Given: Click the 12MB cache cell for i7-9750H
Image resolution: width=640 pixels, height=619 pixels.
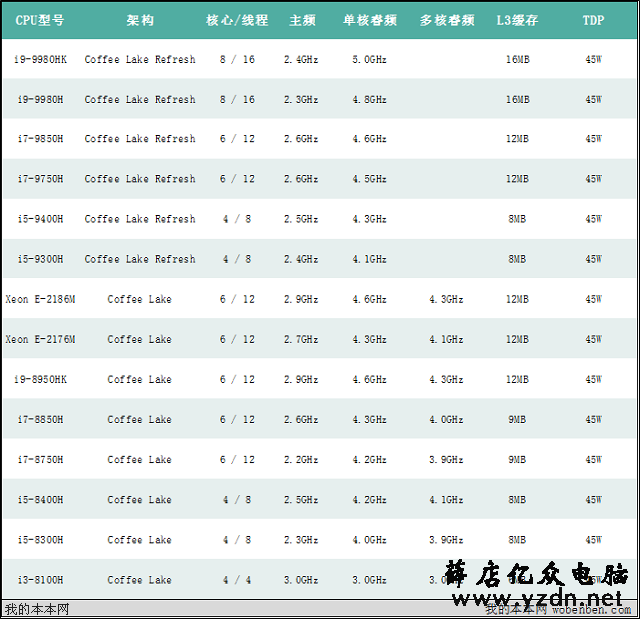Looking at the screenshot, I should pyautogui.click(x=517, y=179).
